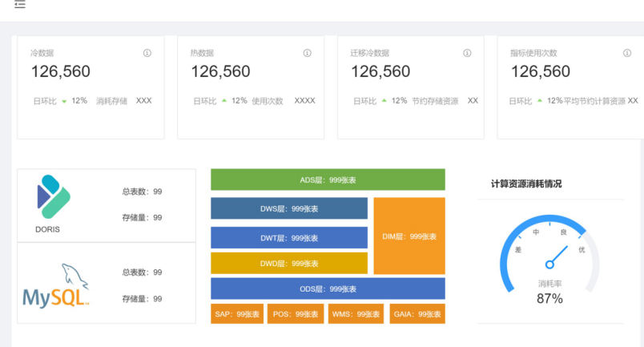Click 126,560 value in 热数据 card
644x347 pixels.
[x=220, y=71]
